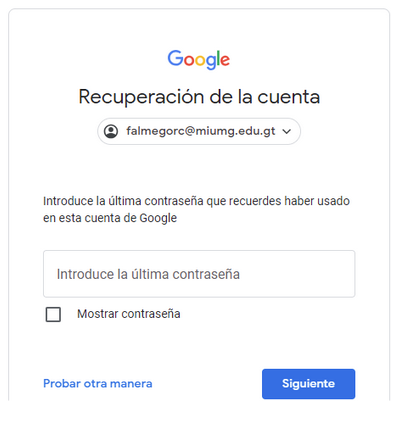This screenshot has width=404, height=421.
Task: Click the word Google in the instruction sentence
Action: click(x=158, y=218)
